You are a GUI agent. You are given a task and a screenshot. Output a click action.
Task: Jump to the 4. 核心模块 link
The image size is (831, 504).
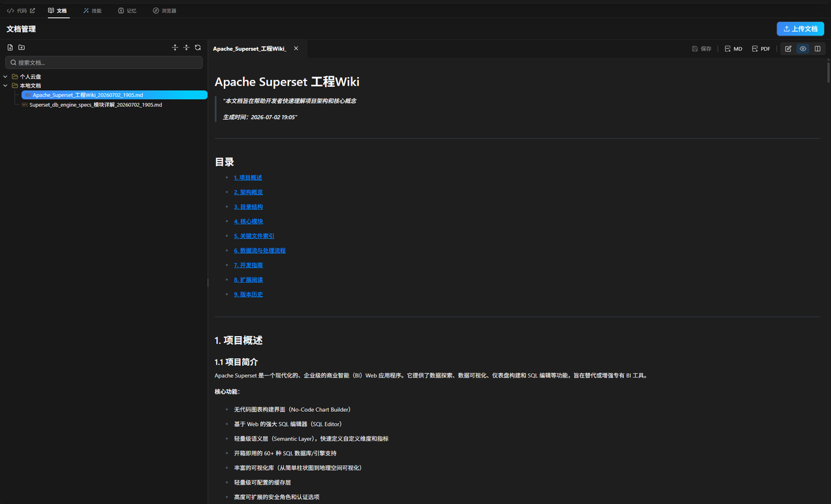[249, 221]
